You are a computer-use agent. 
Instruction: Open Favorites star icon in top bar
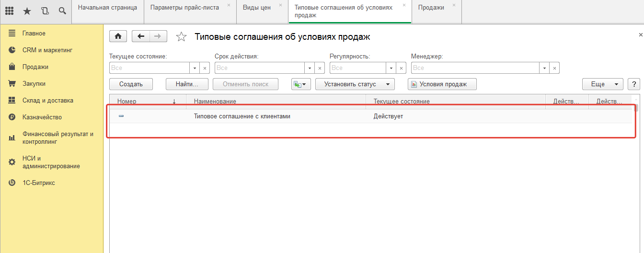(27, 11)
